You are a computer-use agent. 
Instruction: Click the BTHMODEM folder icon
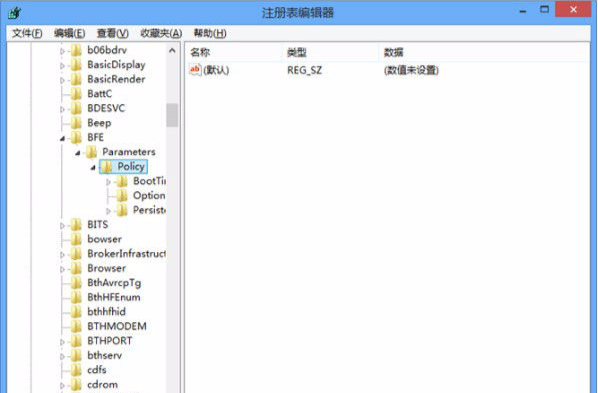click(x=76, y=327)
